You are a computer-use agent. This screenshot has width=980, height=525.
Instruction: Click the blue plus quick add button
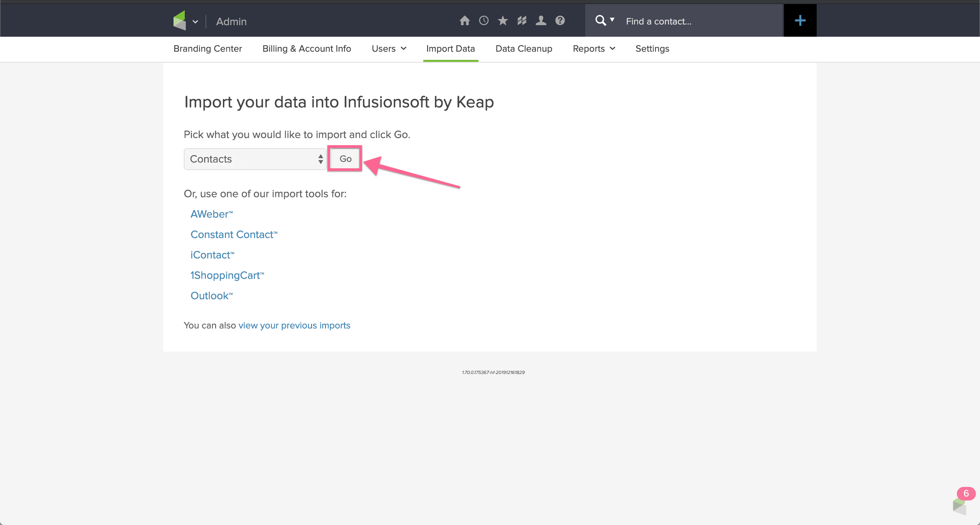800,20
